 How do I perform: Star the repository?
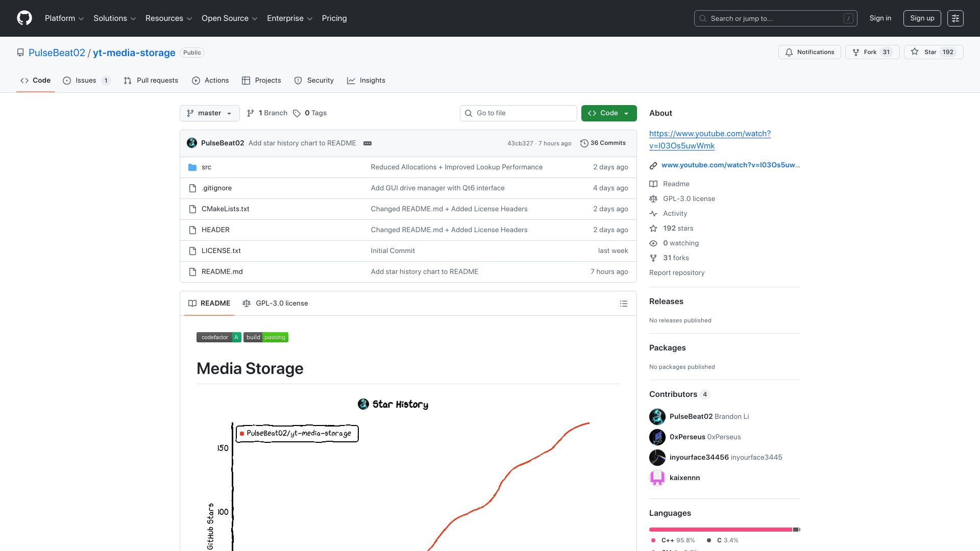pyautogui.click(x=933, y=52)
